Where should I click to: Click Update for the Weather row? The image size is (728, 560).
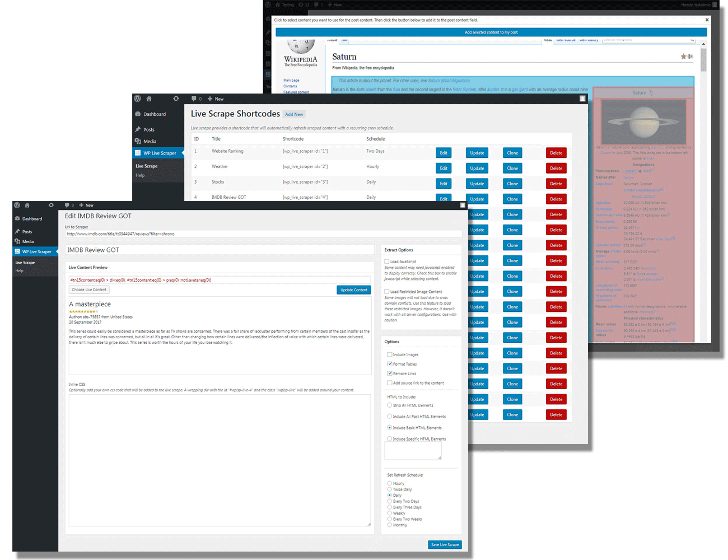tap(477, 168)
